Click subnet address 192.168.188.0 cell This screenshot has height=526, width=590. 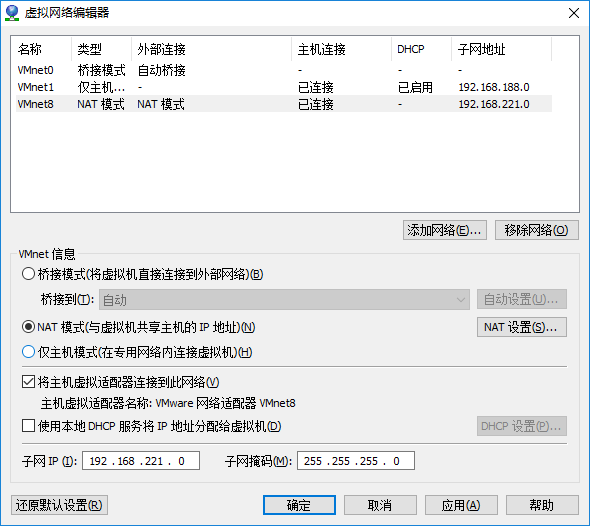pos(494,87)
